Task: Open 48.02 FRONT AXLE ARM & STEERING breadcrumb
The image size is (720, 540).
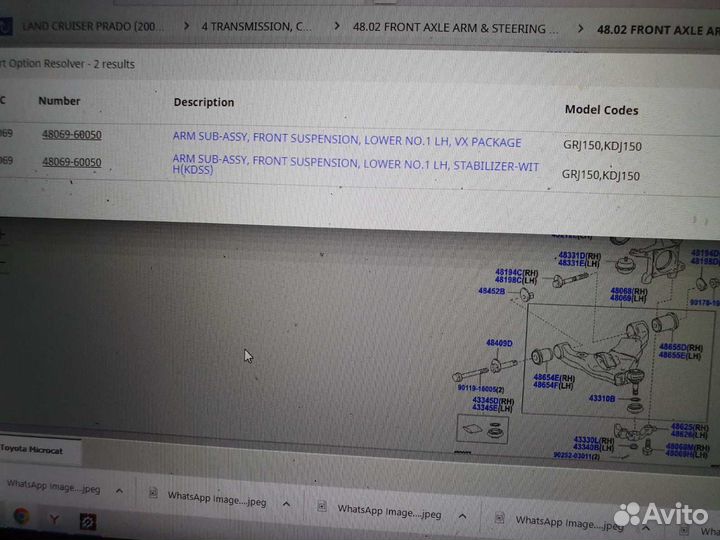Action: [455, 28]
